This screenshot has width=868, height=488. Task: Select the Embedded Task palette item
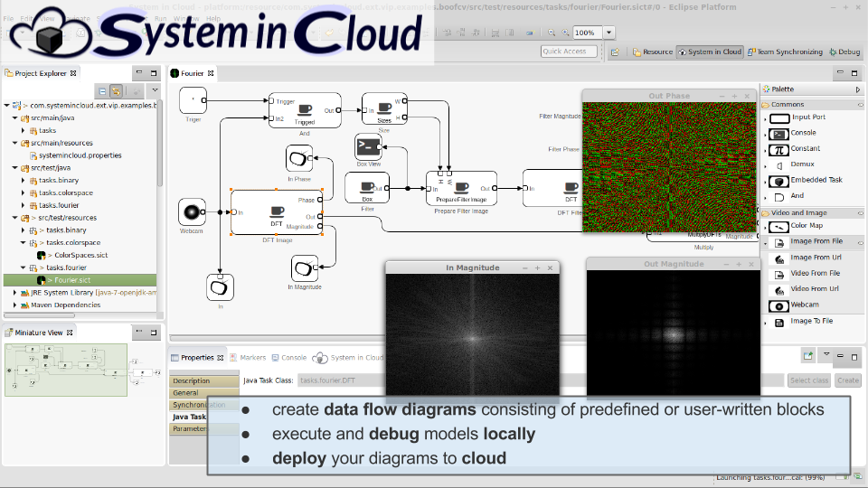[806, 181]
